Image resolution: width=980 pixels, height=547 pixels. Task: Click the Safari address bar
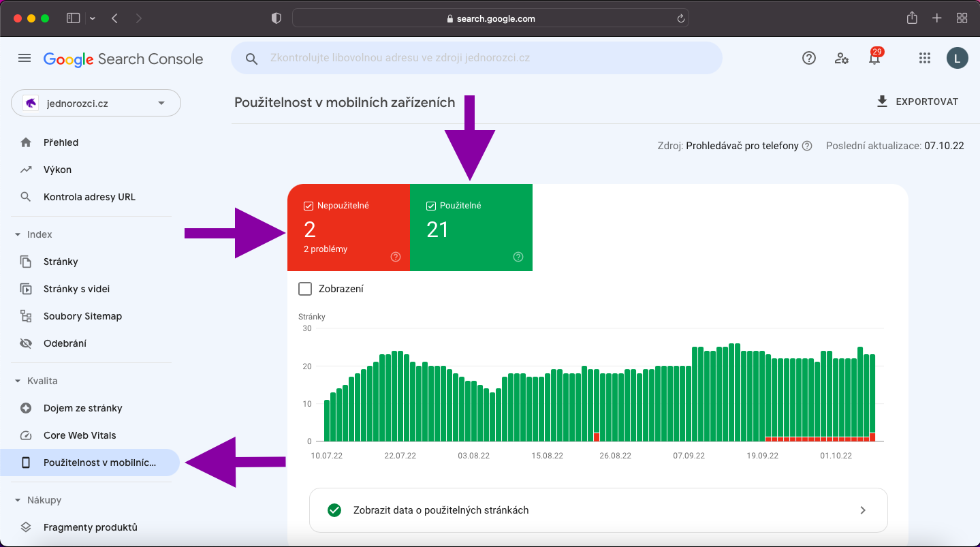(x=490, y=18)
